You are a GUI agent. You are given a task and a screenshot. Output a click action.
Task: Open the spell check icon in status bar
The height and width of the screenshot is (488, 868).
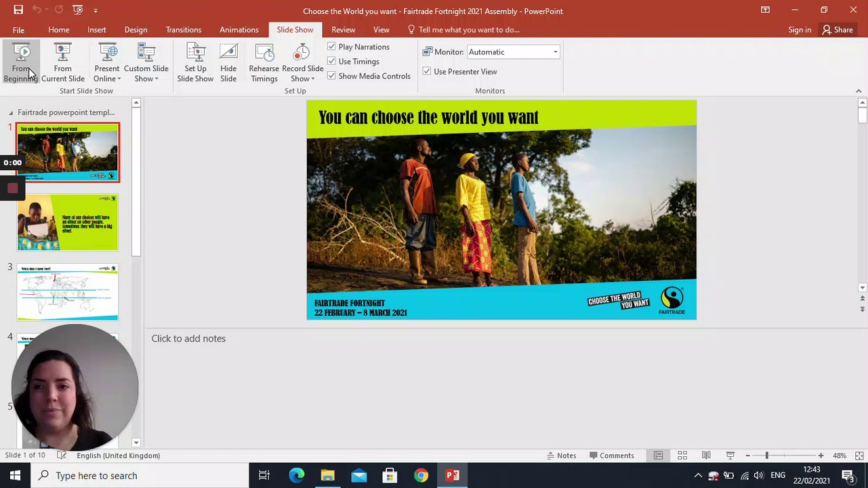click(x=62, y=455)
